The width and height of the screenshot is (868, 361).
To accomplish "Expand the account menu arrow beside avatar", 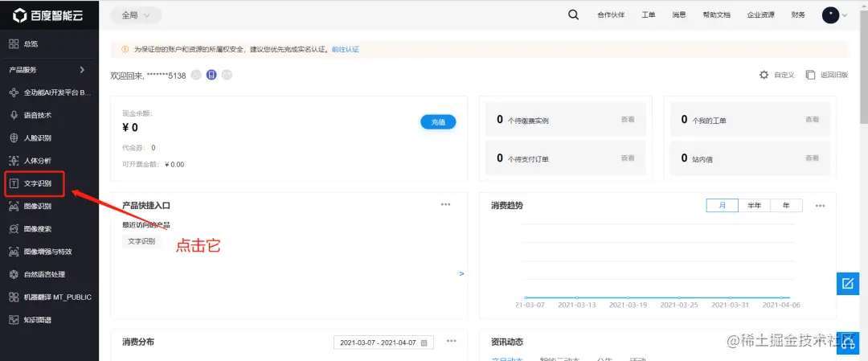I will [844, 15].
